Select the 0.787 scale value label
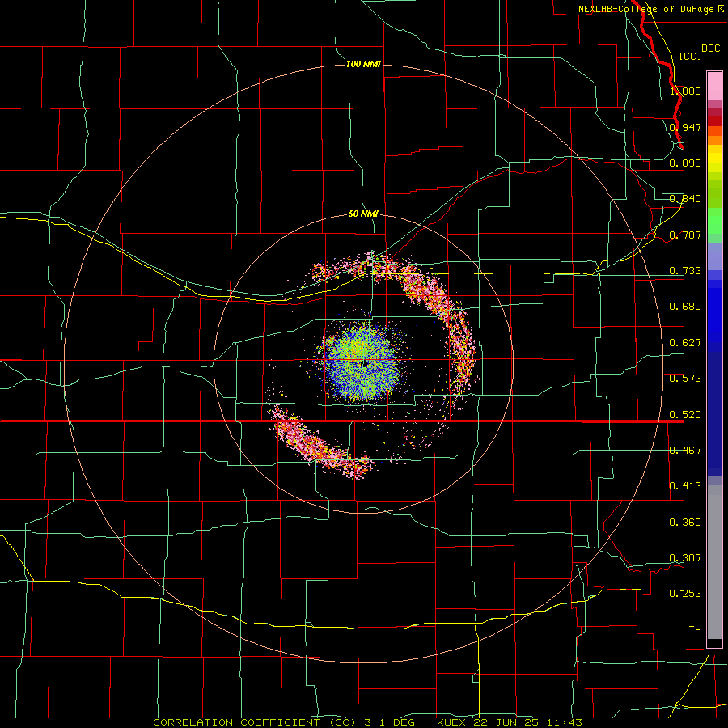 click(685, 235)
